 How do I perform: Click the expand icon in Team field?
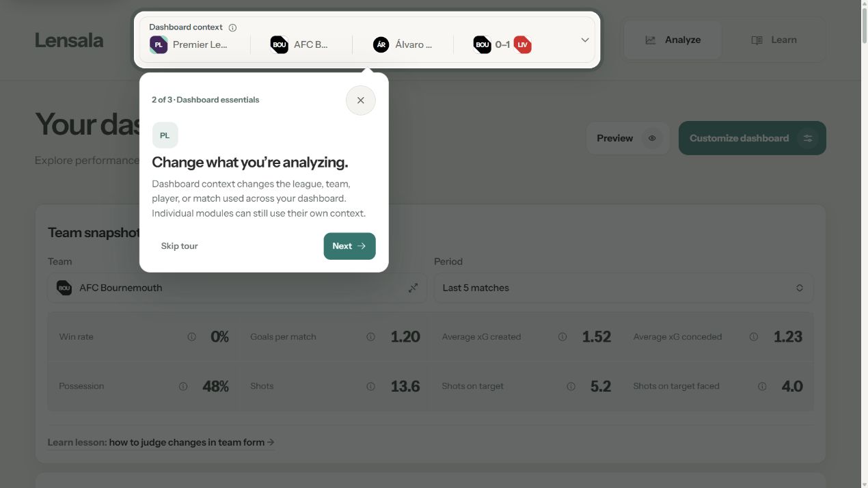[x=413, y=288]
